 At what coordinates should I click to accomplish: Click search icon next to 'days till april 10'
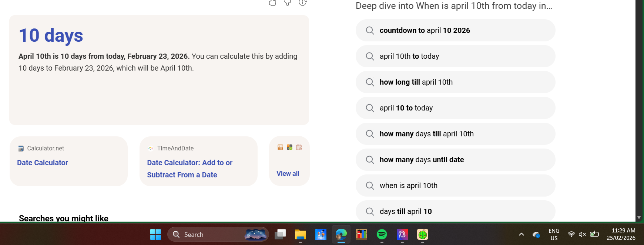(x=370, y=211)
